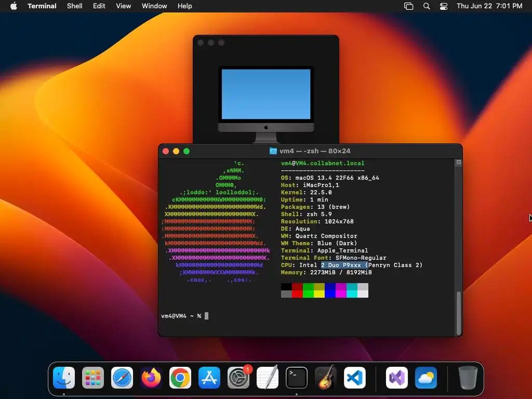Launch Firefox from the Dock

[151, 378]
